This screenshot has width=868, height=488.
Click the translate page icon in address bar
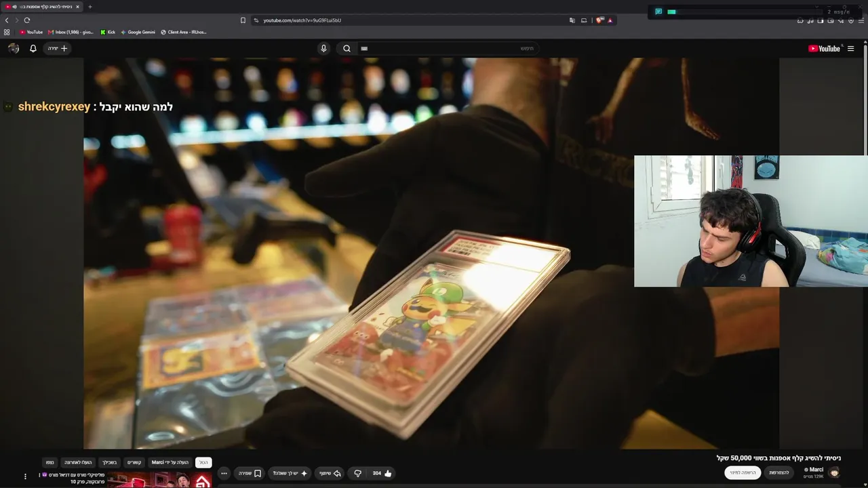click(x=572, y=20)
